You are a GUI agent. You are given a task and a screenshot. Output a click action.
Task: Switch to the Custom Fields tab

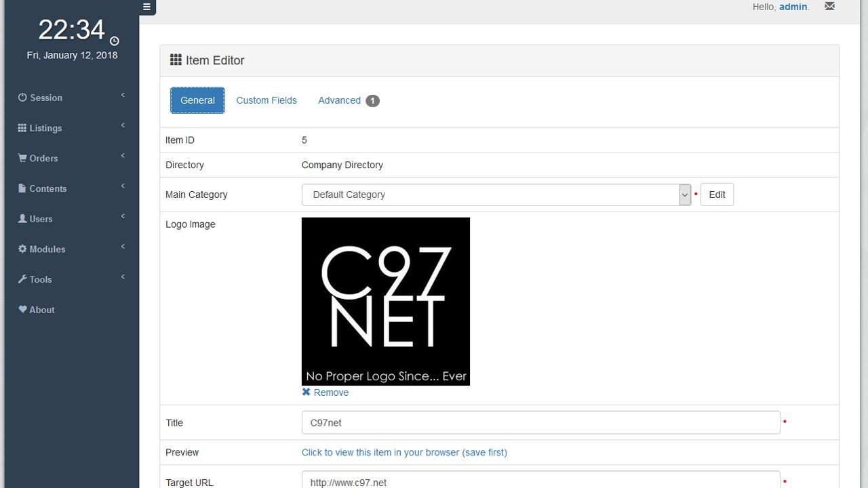click(267, 100)
